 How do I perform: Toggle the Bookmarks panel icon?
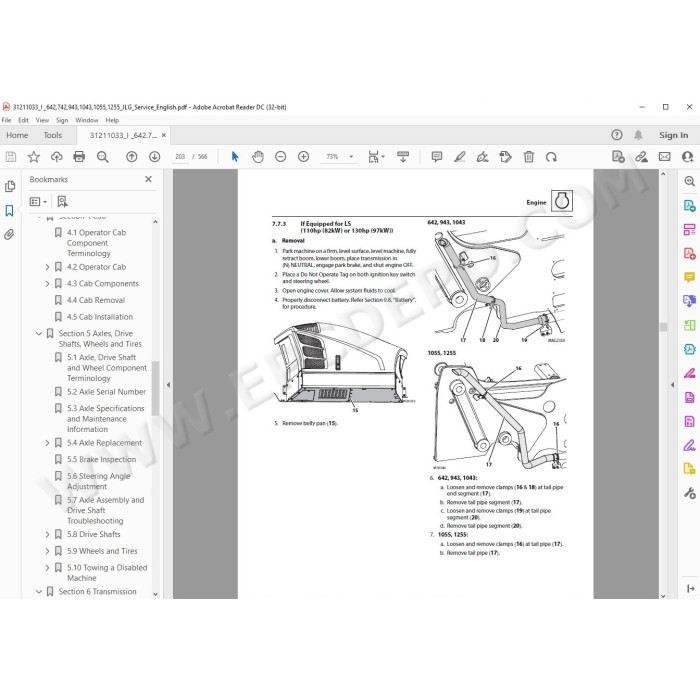coord(9,210)
